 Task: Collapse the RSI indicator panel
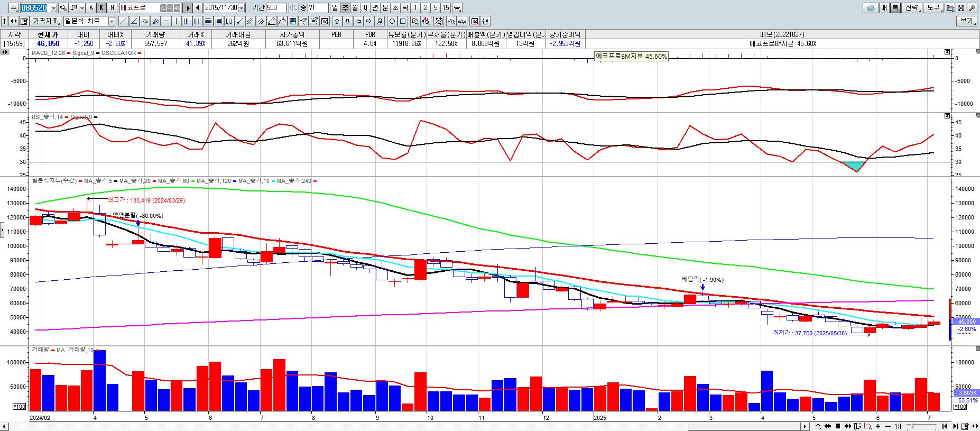coord(947,115)
